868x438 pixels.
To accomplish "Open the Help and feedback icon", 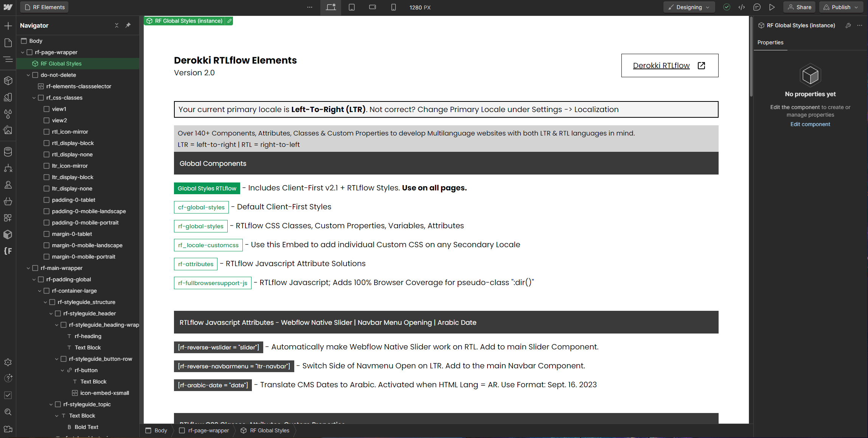I will click(x=8, y=378).
